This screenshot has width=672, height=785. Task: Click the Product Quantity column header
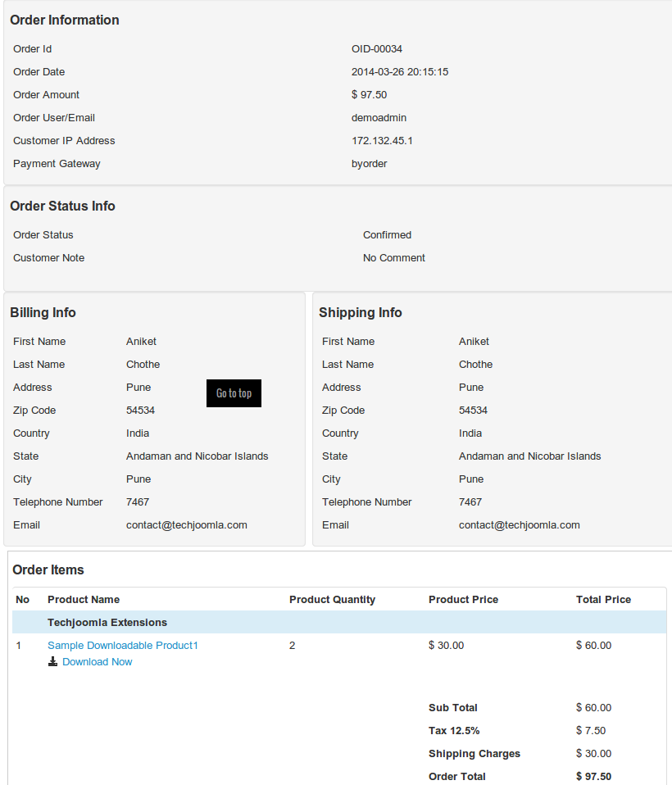click(332, 599)
